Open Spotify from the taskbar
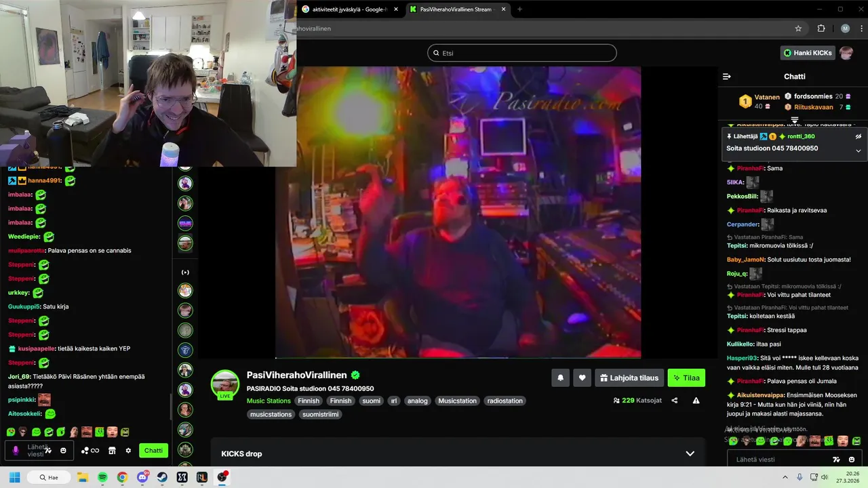 102,477
